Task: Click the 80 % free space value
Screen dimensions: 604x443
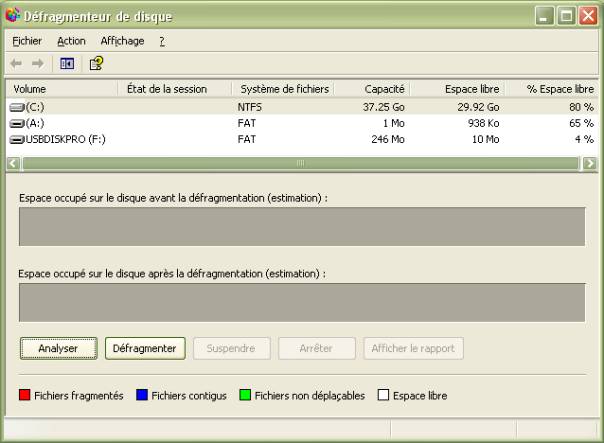Action: (x=581, y=107)
